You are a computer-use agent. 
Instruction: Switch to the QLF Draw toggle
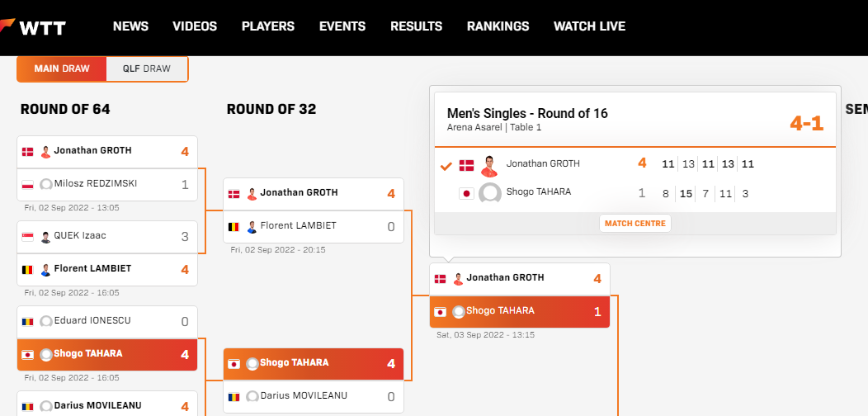pyautogui.click(x=147, y=69)
